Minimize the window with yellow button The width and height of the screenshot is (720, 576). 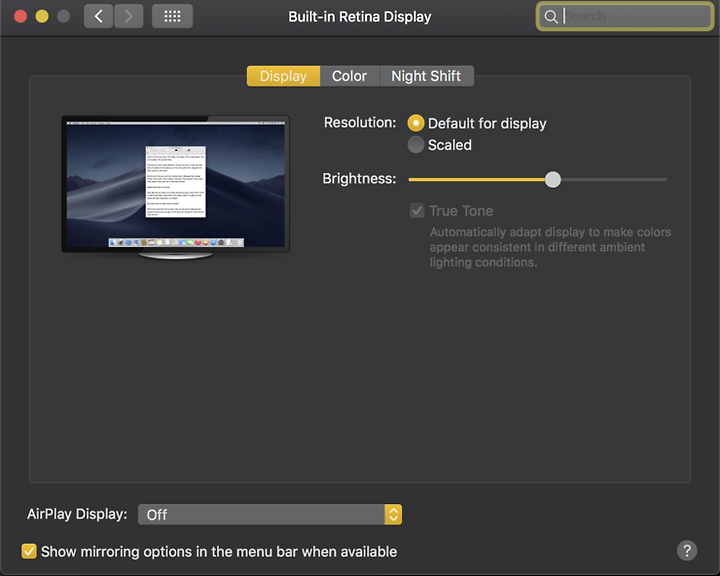coord(42,17)
